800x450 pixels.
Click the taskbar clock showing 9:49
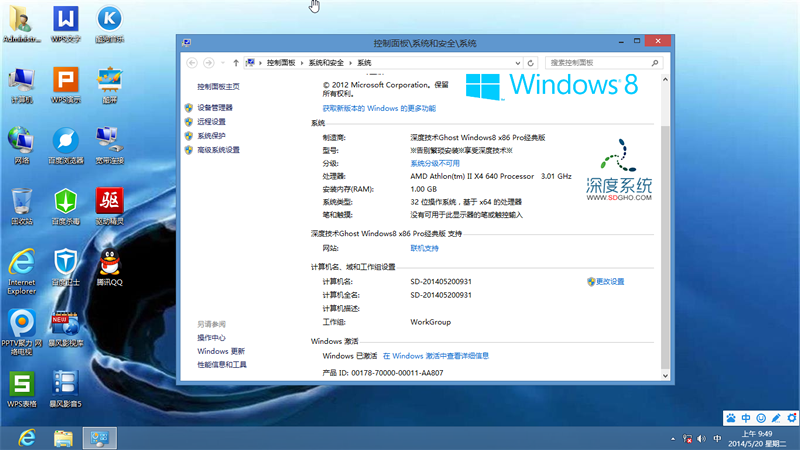[x=757, y=439]
